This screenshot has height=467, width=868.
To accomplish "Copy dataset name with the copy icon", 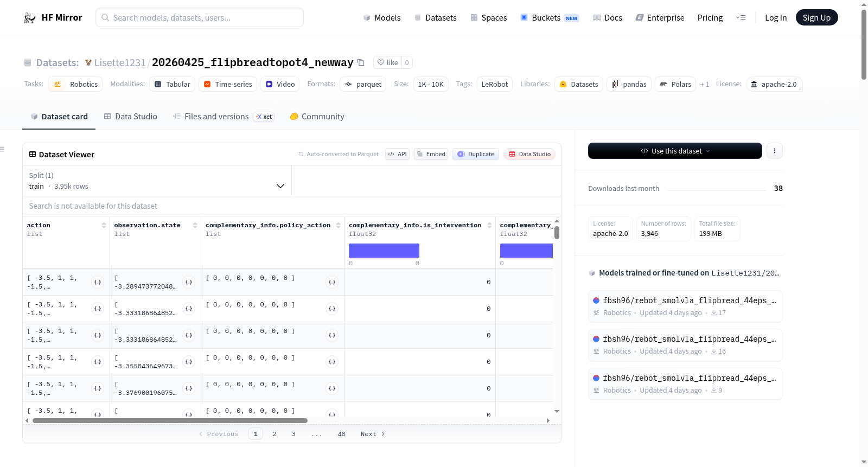I will click(x=361, y=62).
